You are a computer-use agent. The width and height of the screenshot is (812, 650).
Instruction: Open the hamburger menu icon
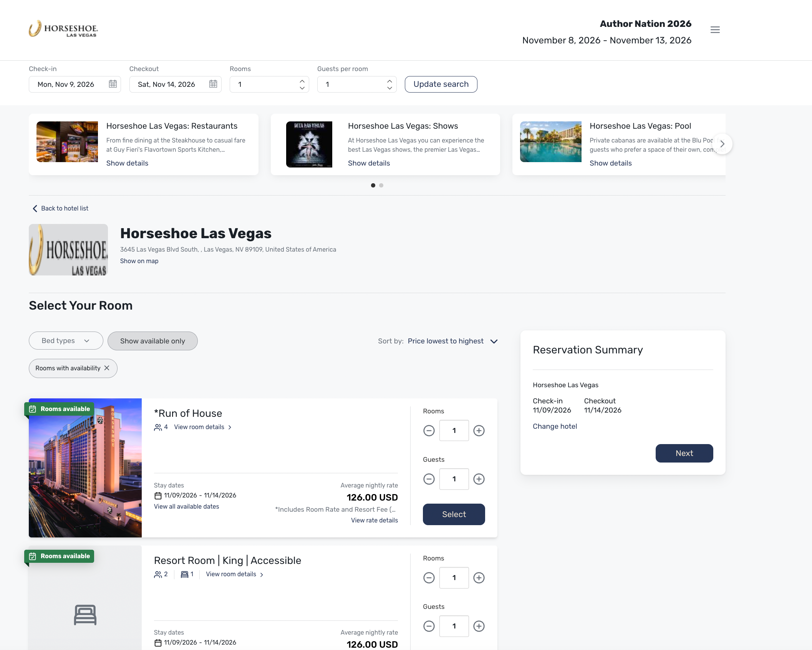[715, 30]
